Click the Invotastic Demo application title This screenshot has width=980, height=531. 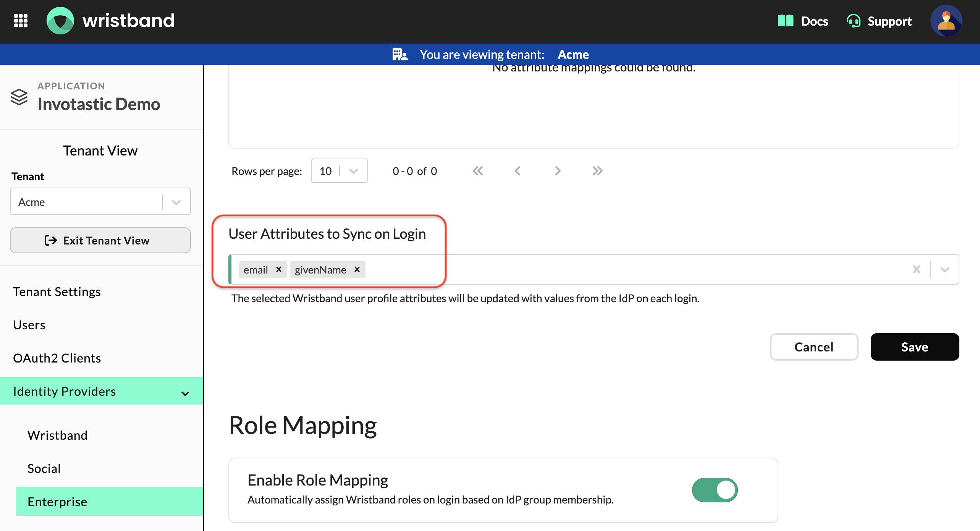pyautogui.click(x=99, y=104)
